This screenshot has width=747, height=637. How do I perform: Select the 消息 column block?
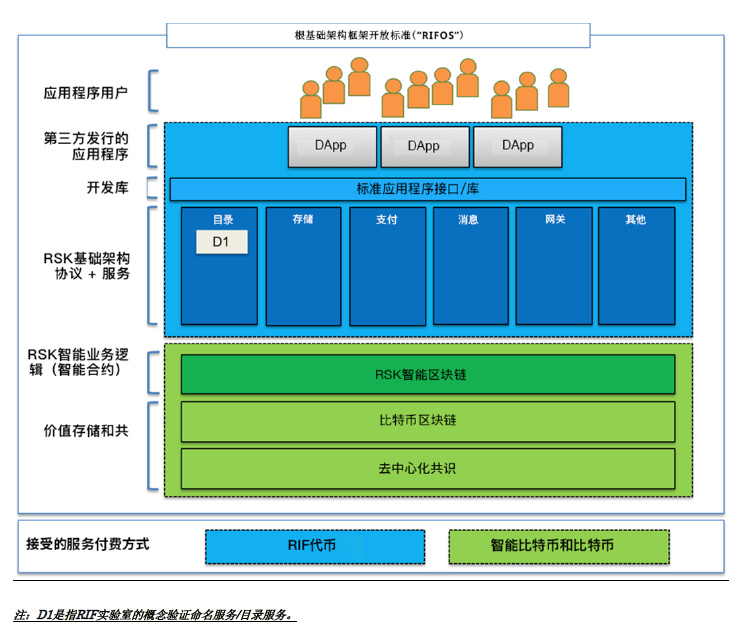pos(471,266)
